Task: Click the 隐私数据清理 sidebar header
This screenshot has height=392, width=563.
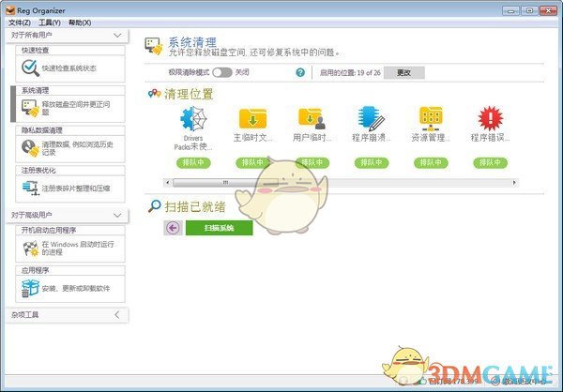Action: [x=70, y=130]
